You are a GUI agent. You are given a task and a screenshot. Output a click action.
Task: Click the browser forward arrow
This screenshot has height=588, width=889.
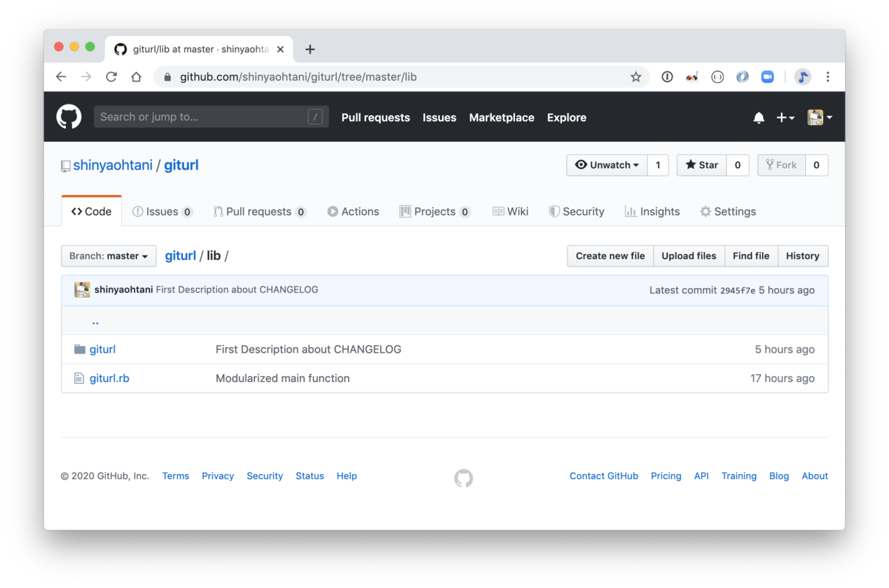point(87,77)
